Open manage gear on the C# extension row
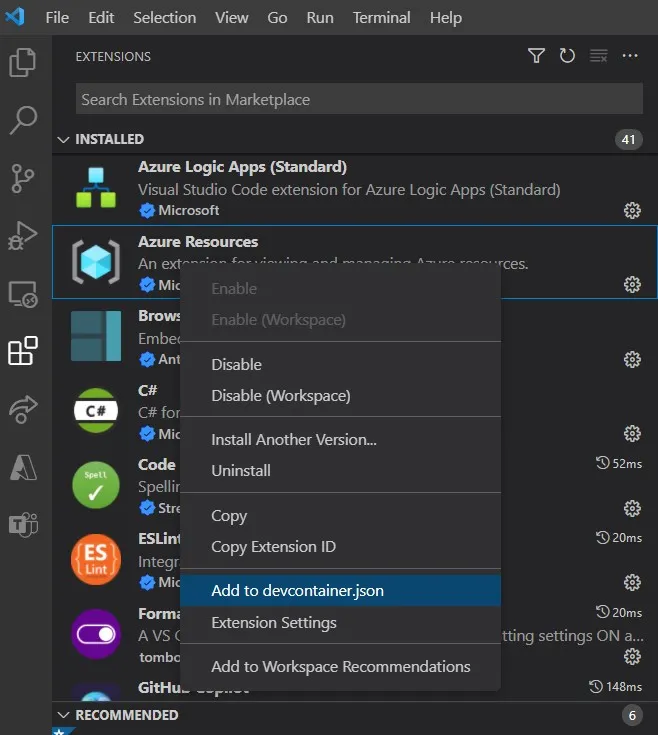 [x=632, y=434]
